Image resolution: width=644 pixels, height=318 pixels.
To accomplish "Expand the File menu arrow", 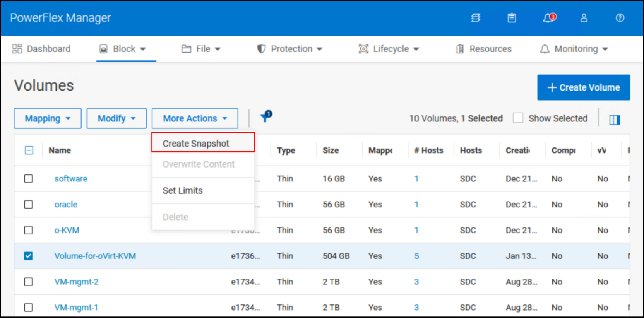I will (218, 49).
